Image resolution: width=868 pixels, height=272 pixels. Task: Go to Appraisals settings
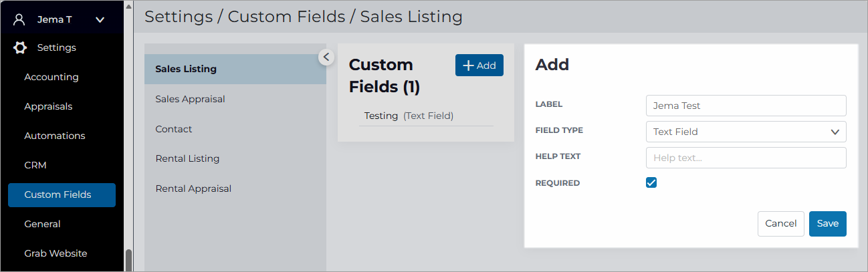tap(48, 106)
